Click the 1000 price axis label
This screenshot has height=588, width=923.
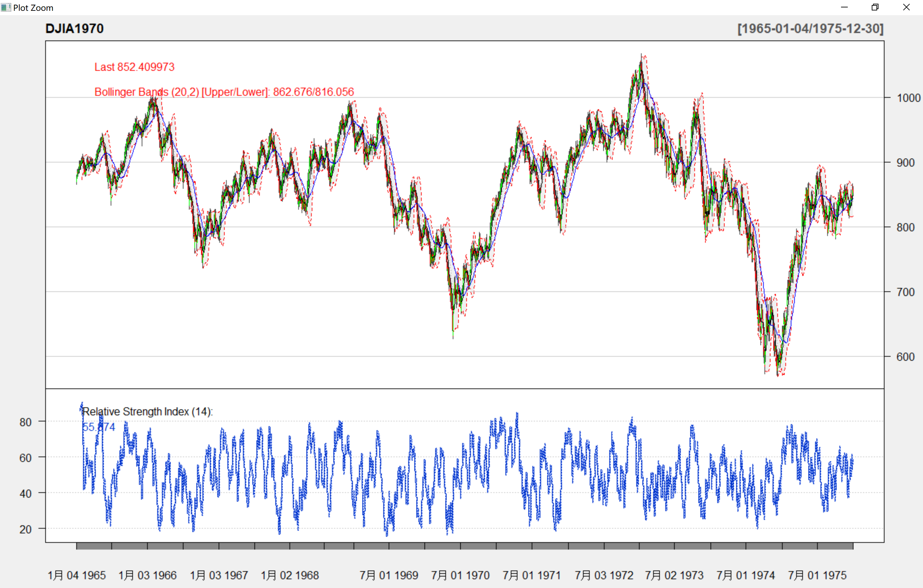pyautogui.click(x=908, y=98)
